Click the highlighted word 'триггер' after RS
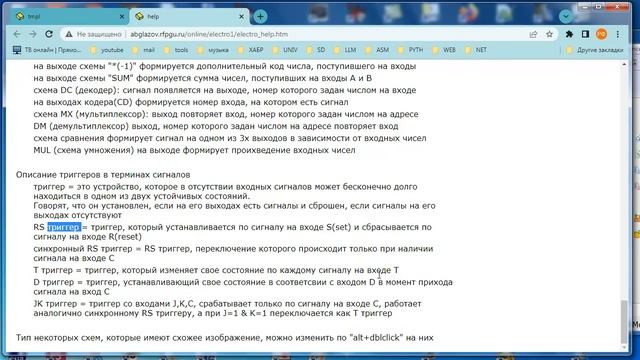The image size is (640, 360). click(64, 227)
